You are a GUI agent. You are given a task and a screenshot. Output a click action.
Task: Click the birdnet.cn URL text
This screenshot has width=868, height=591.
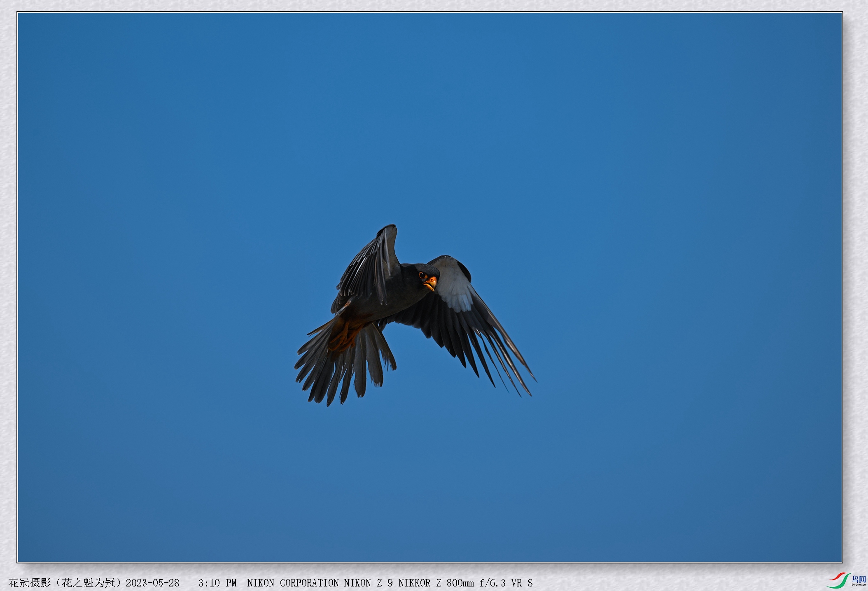tap(858, 584)
